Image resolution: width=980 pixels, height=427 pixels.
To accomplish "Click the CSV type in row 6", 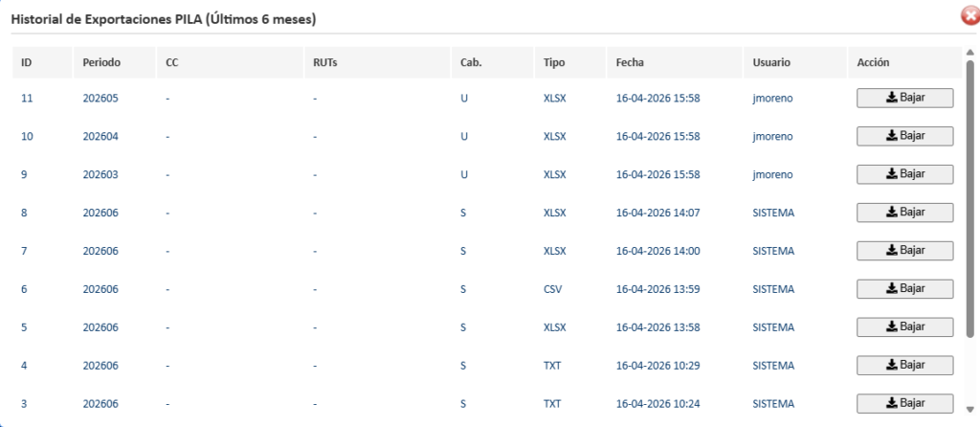I will coord(552,289).
